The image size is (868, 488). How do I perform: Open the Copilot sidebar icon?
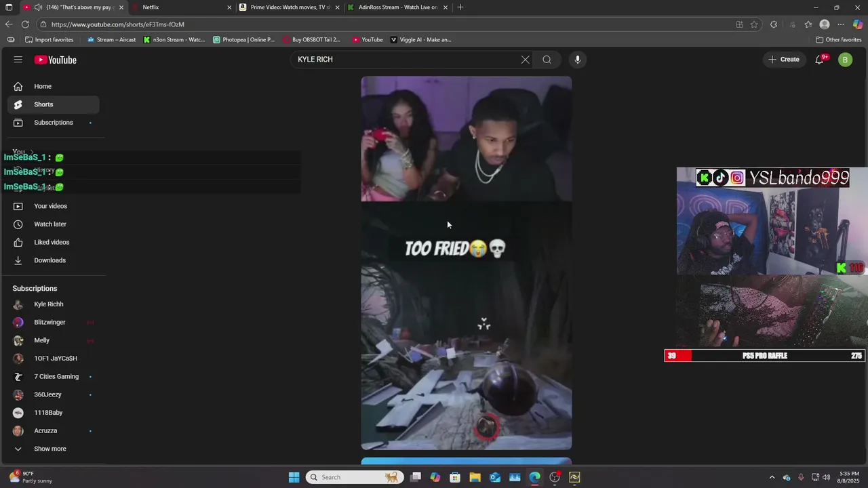(858, 24)
